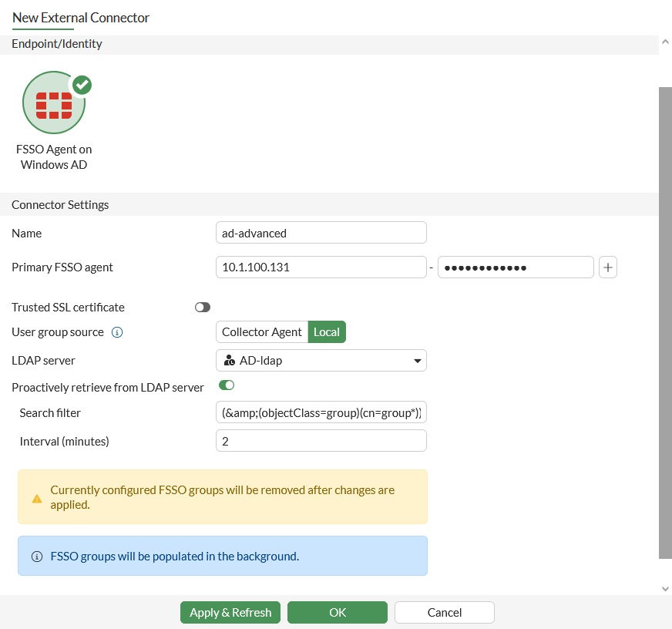This screenshot has height=629, width=672.
Task: Disable Proactively retrieve from LDAP server
Action: 226,384
